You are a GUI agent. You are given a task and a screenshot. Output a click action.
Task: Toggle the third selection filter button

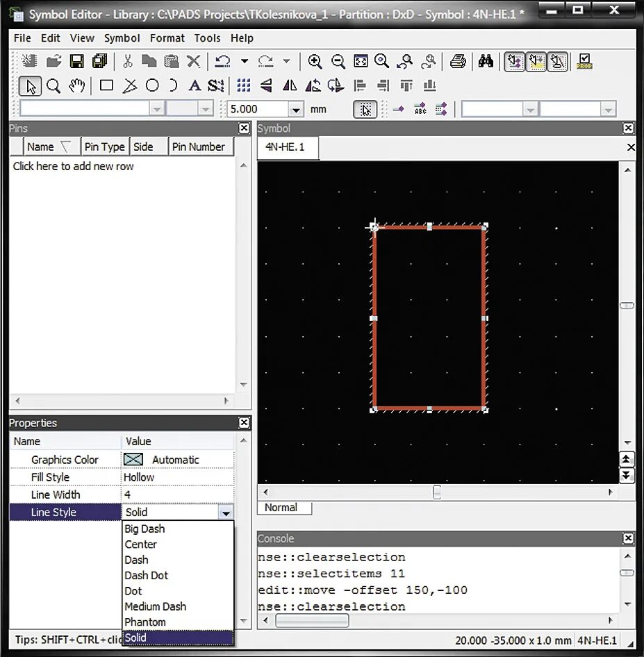click(558, 62)
